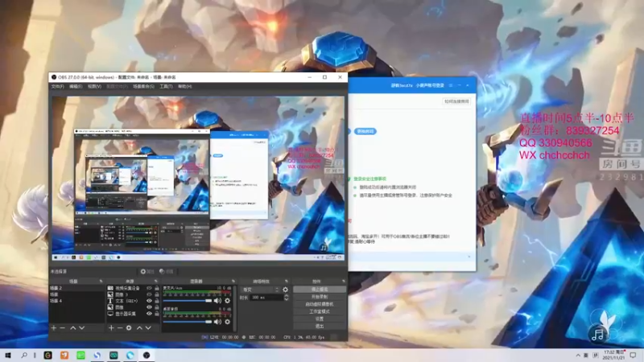The image size is (644, 362).
Task: Click the 退出 button in controls
Action: 320,327
